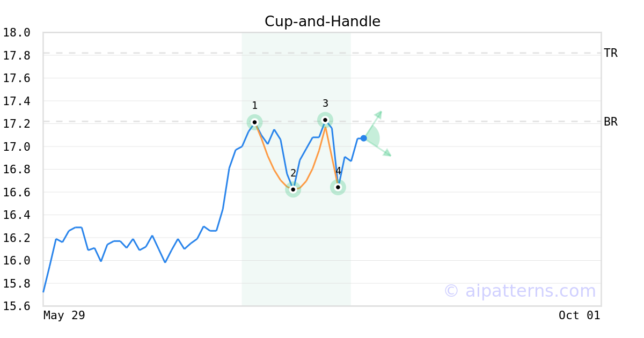Click the TR level label

click(611, 53)
